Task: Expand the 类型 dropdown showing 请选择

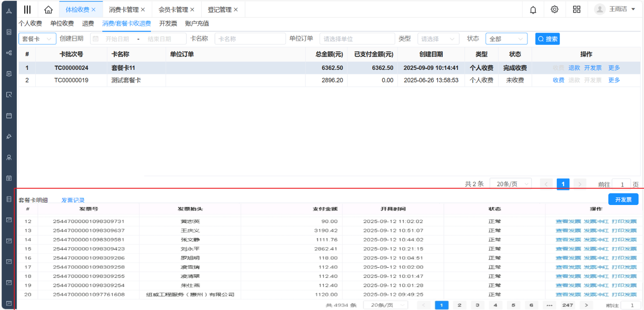Action: click(438, 39)
